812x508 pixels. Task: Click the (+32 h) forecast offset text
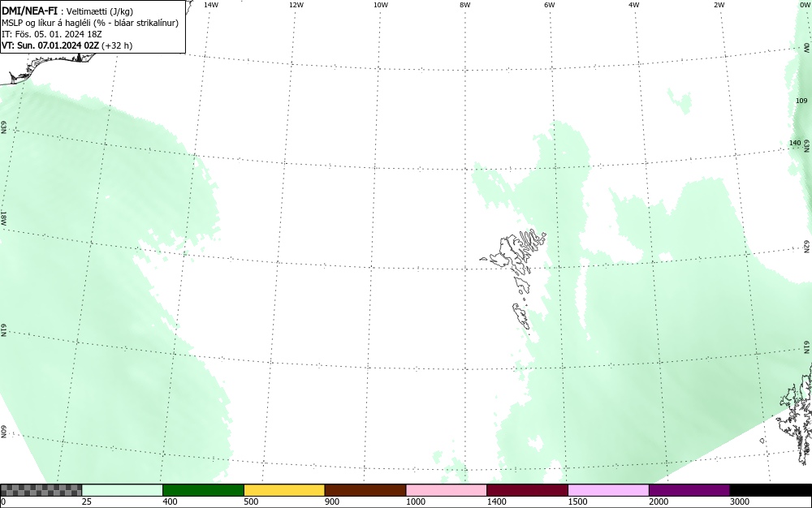(x=116, y=45)
